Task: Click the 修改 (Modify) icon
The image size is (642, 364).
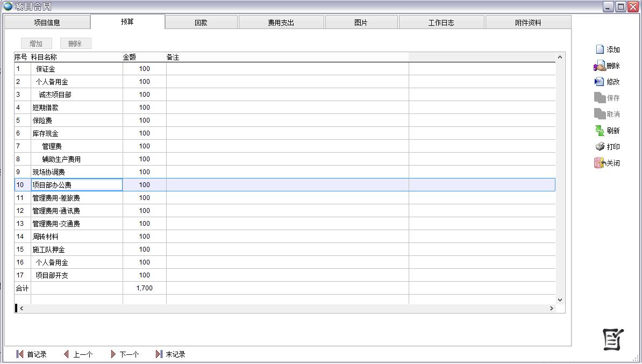Action: pyautogui.click(x=600, y=82)
